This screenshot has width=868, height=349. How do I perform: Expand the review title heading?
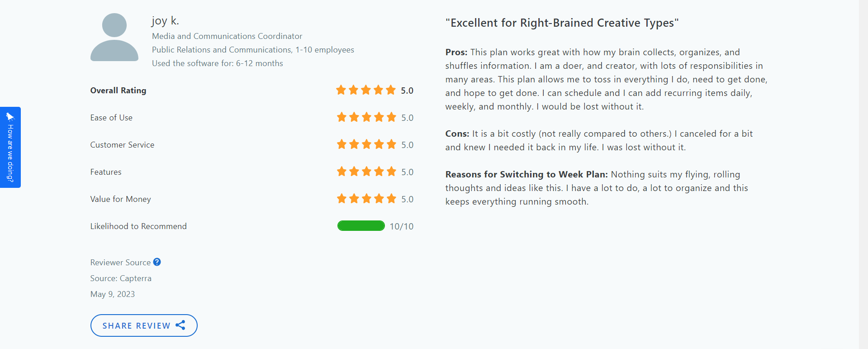tap(562, 23)
